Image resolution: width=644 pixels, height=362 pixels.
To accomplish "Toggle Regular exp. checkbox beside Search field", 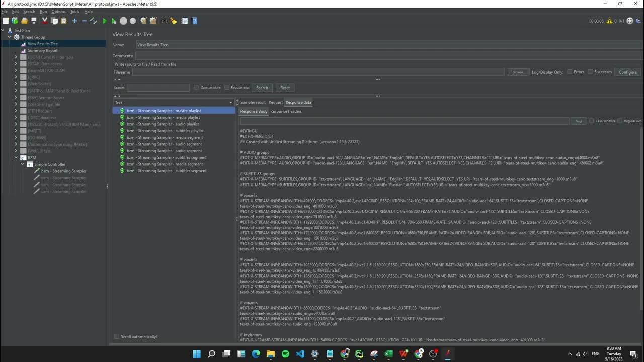I will [x=227, y=87].
